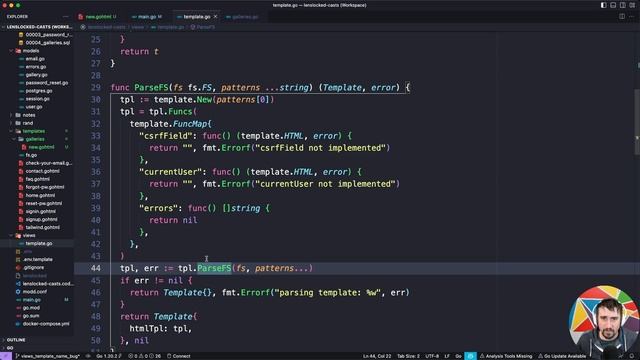Collapse LENSLOCKED-CASTS workspace section

[x=38, y=27]
